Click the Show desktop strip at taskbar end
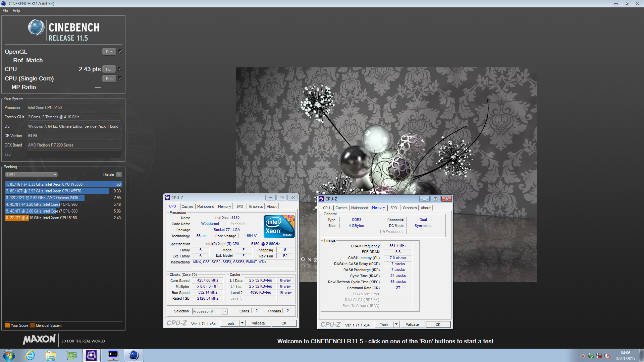The width and height of the screenshot is (644, 362). [641, 355]
